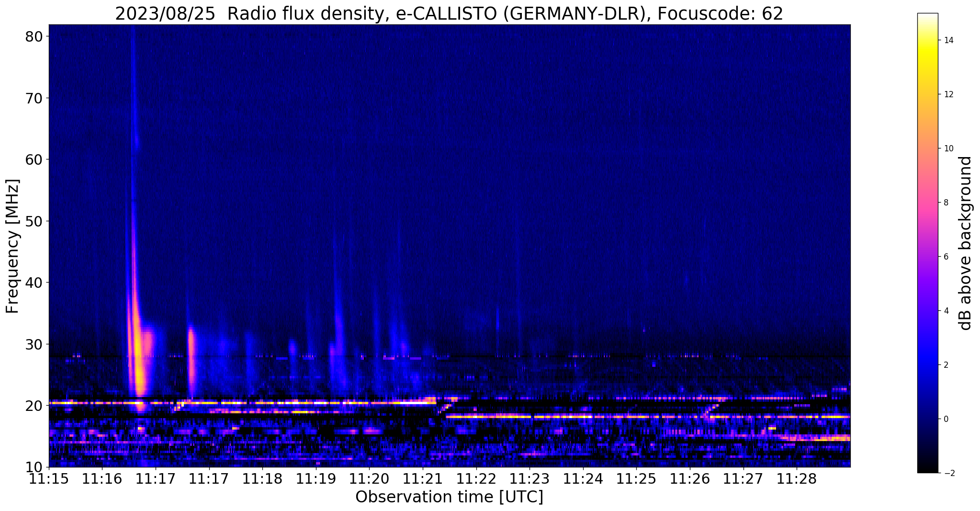Click the frequency axis tick label 30
This screenshot has width=980, height=511.
34,344
